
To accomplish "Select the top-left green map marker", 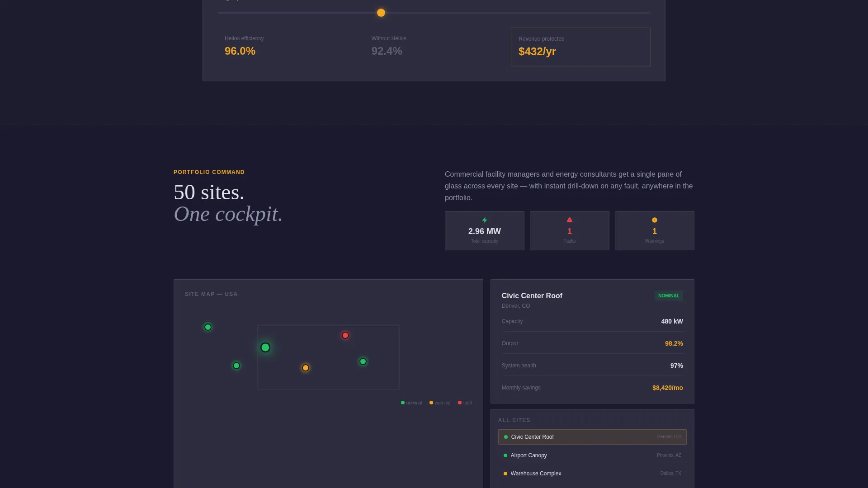I will click(208, 327).
